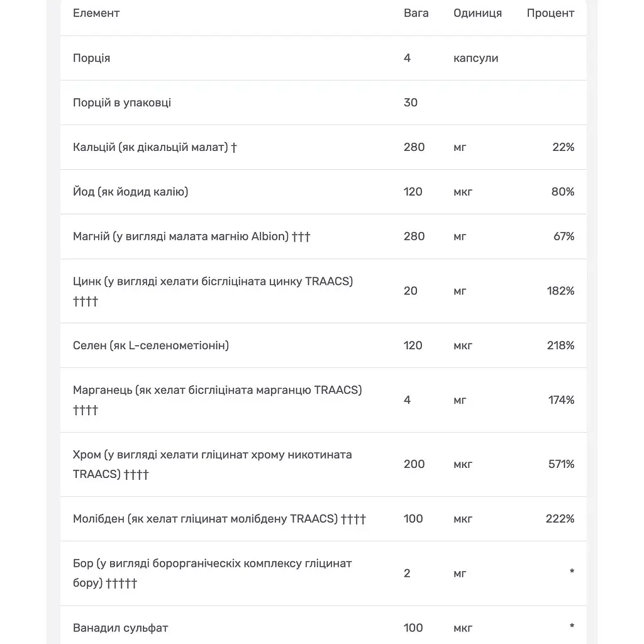Click the Бор ingredient description
Screen dimensions: 644x644
click(213, 573)
